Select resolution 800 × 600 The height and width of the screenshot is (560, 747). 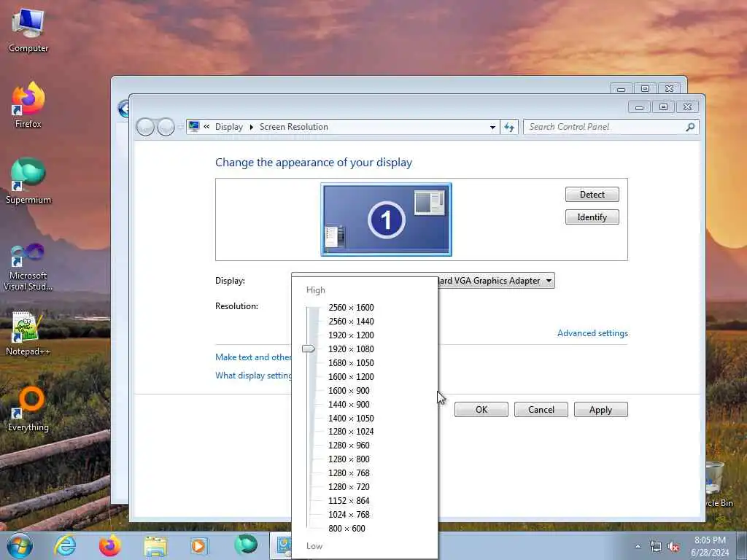coord(347,528)
